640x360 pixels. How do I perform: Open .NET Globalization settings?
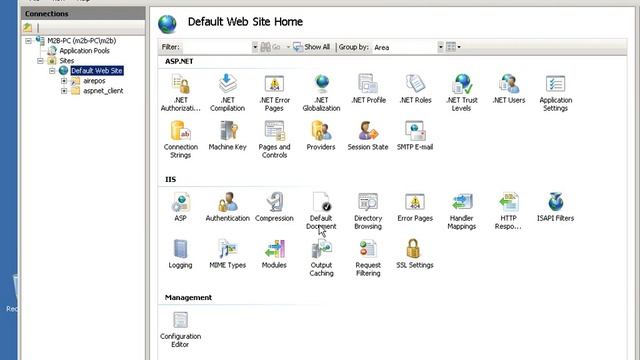(321, 93)
